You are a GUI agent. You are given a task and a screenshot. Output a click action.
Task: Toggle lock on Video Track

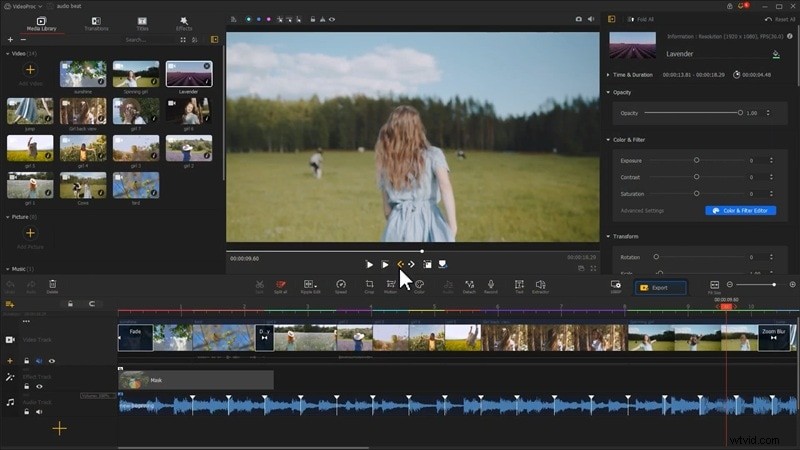click(27, 361)
